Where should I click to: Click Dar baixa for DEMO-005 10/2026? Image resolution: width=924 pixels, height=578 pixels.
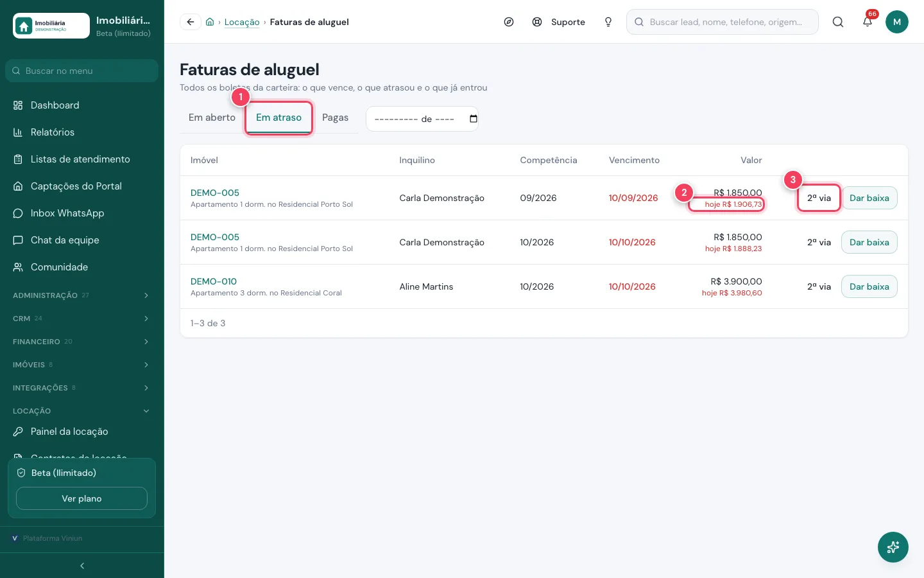pos(869,242)
